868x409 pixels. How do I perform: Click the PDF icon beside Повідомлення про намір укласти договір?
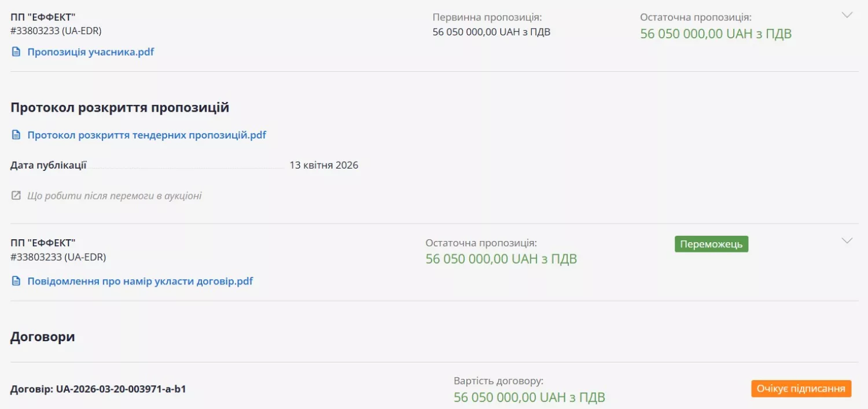pyautogui.click(x=16, y=280)
